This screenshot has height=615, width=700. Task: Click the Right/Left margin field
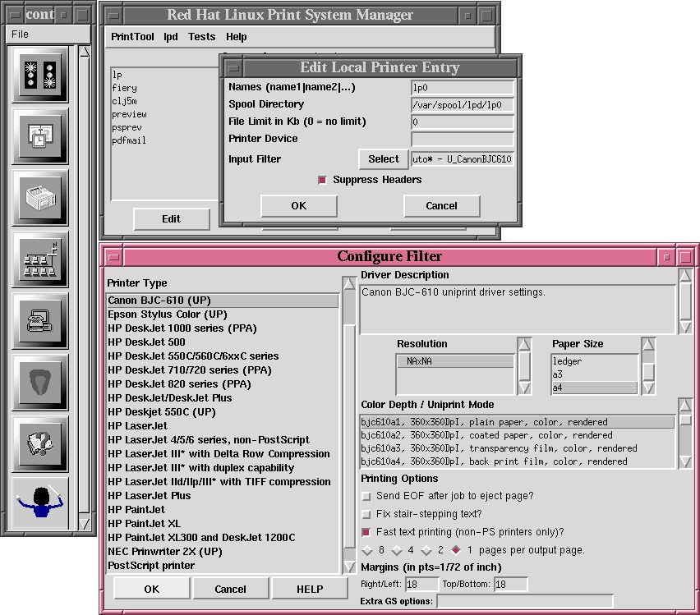(421, 584)
